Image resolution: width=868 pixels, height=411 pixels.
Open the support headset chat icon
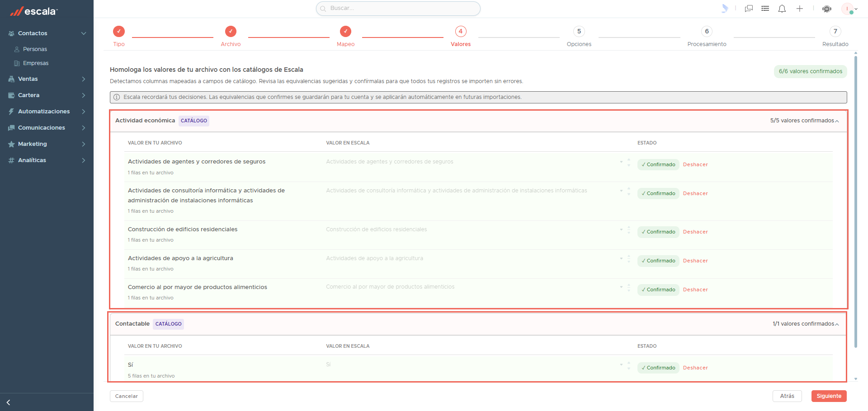827,9
